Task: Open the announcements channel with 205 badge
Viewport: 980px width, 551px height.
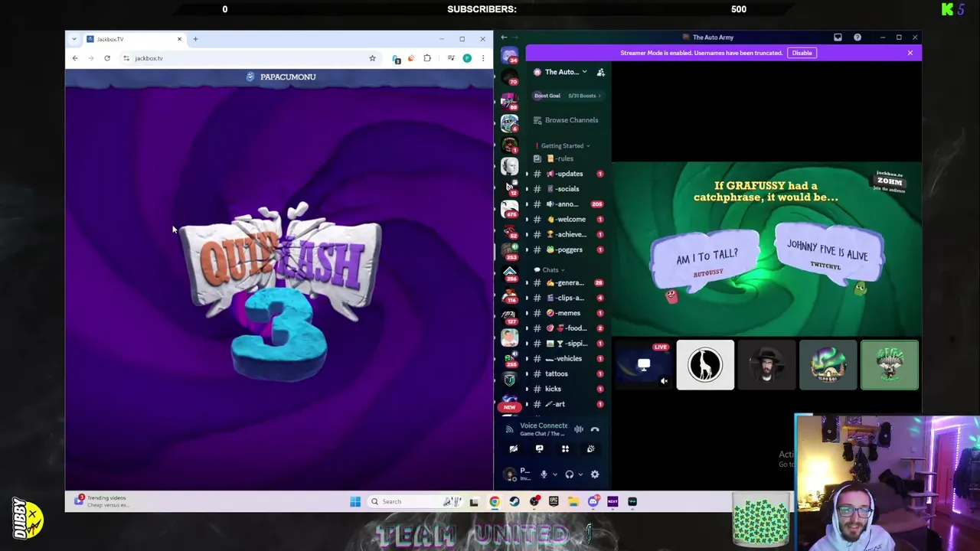Action: (x=567, y=204)
